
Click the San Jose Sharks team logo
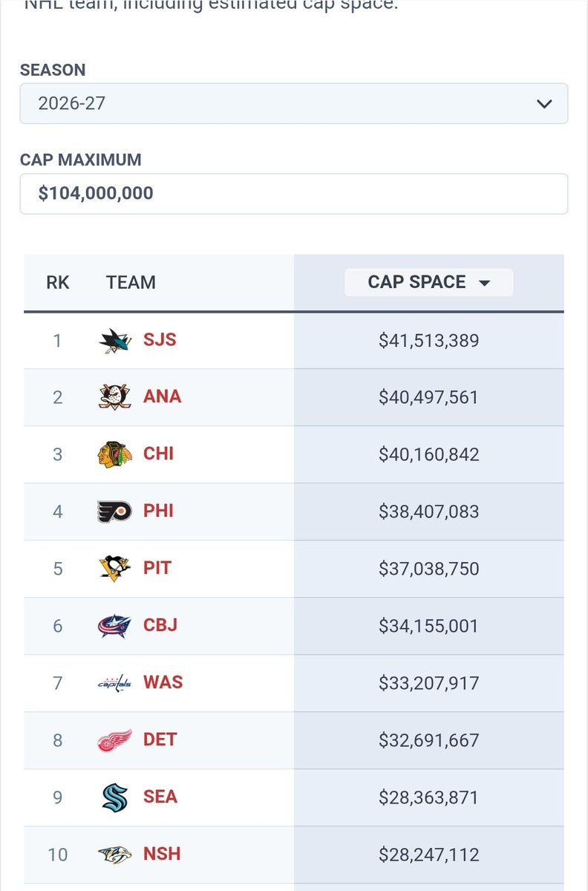tap(115, 341)
